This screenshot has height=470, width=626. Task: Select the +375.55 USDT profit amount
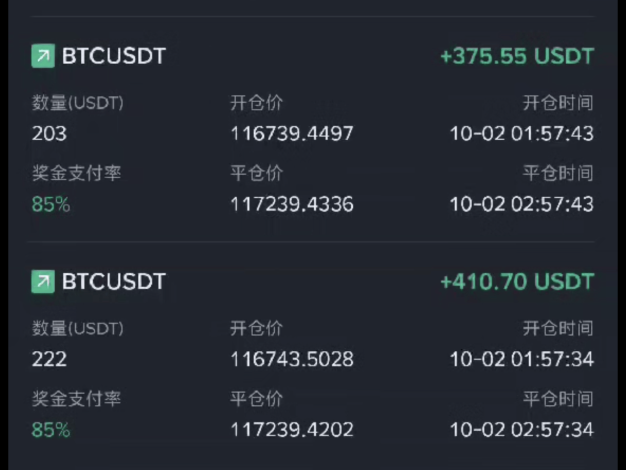click(x=516, y=57)
